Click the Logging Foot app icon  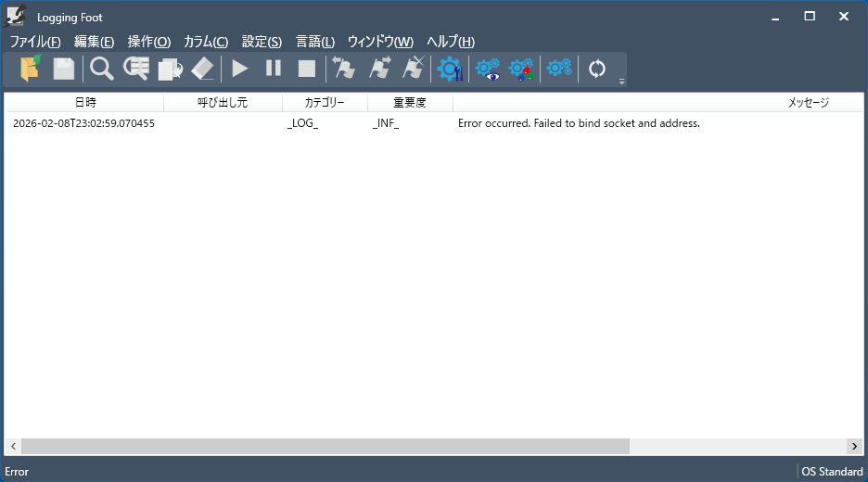tap(15, 16)
